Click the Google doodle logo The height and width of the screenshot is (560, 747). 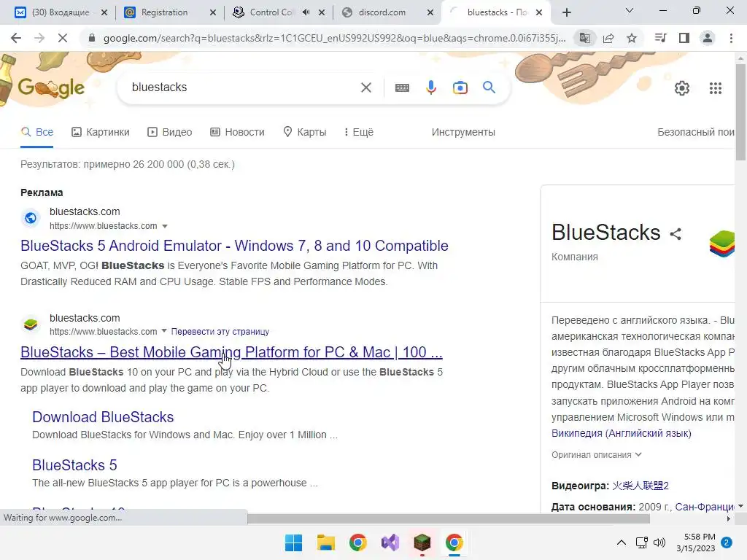pos(52,87)
